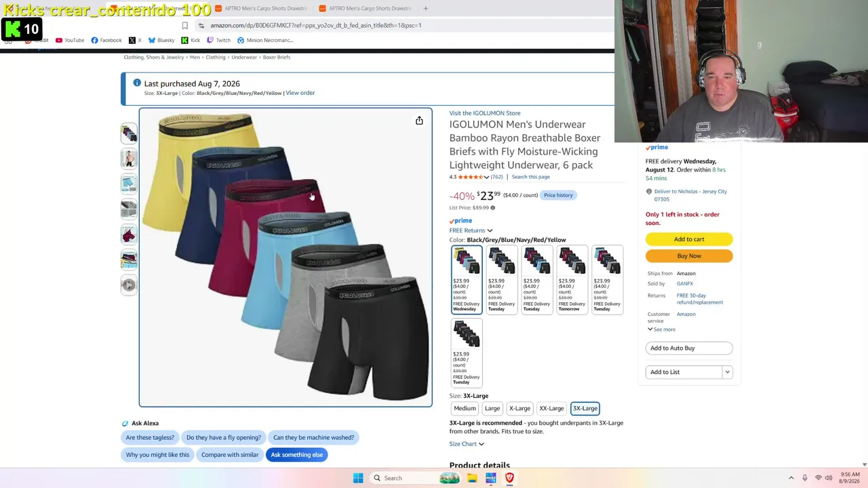Open the X bookmark
Image resolution: width=868 pixels, height=488 pixels.
(135, 40)
